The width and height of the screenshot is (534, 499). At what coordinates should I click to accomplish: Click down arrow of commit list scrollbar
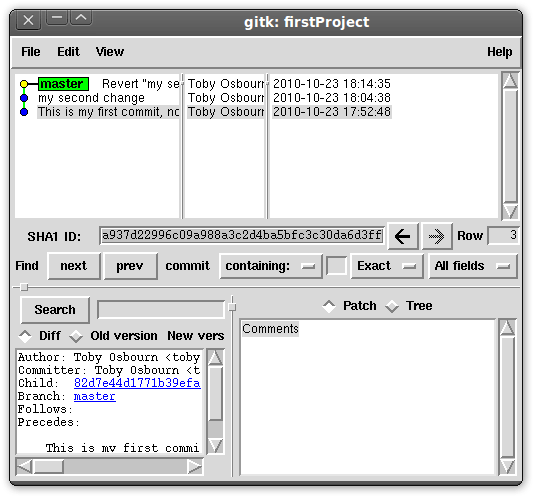pyautogui.click(x=510, y=211)
